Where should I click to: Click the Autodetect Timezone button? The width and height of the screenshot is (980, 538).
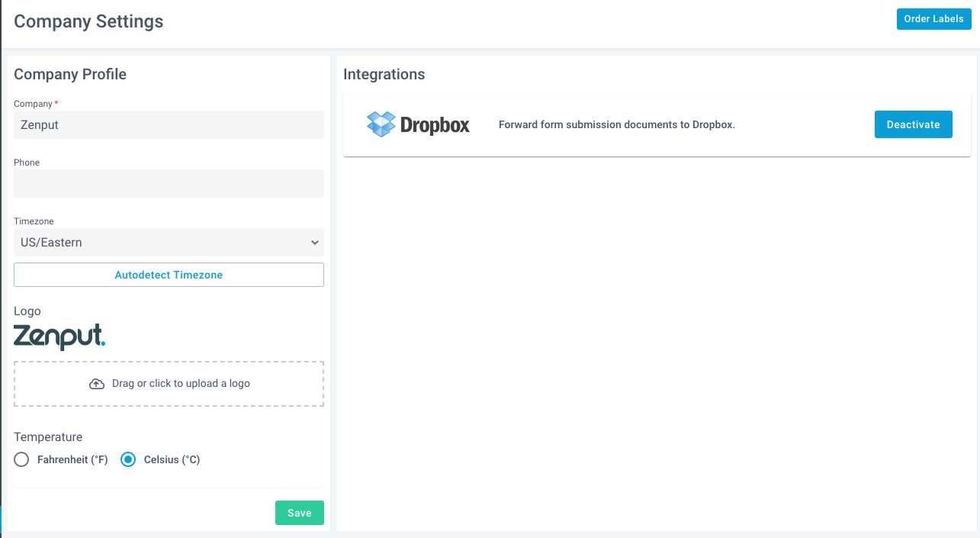(169, 275)
